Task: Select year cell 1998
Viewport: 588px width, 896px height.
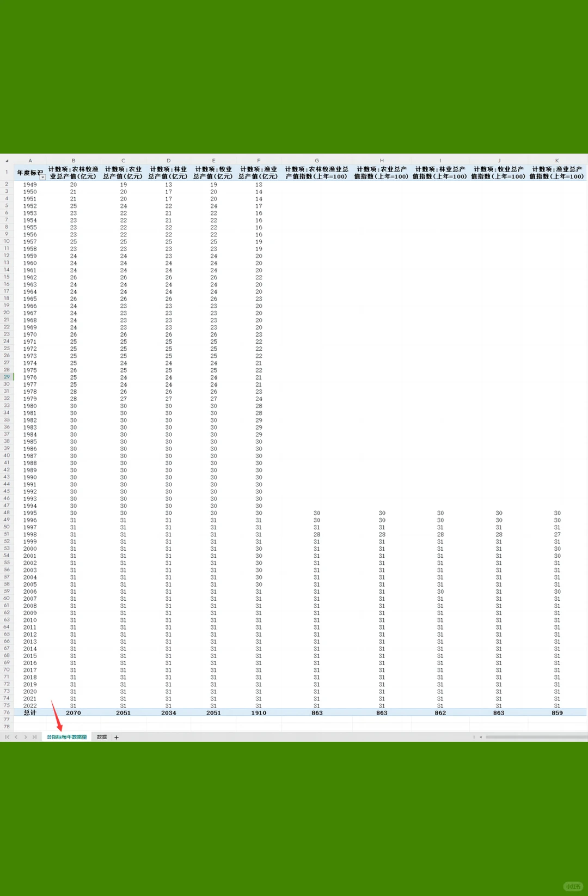Action: click(30, 534)
